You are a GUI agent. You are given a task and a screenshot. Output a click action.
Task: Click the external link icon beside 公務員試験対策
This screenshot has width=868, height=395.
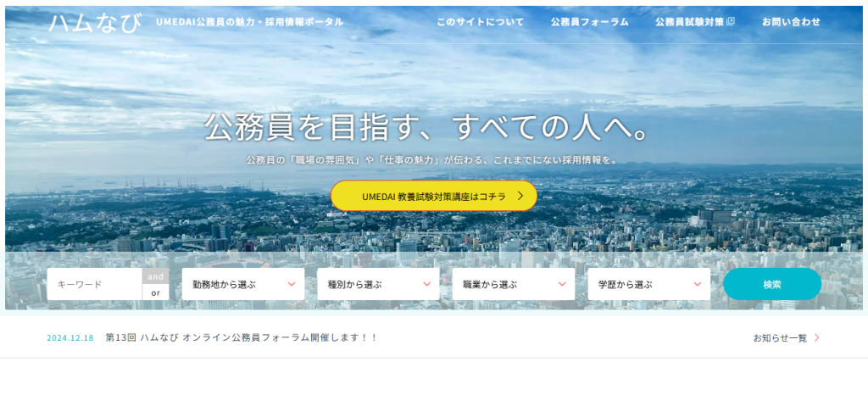732,22
